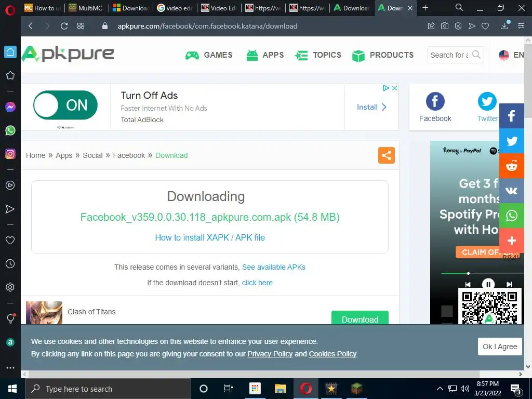Open language selector EN flag
532x399 pixels.
(x=511, y=55)
